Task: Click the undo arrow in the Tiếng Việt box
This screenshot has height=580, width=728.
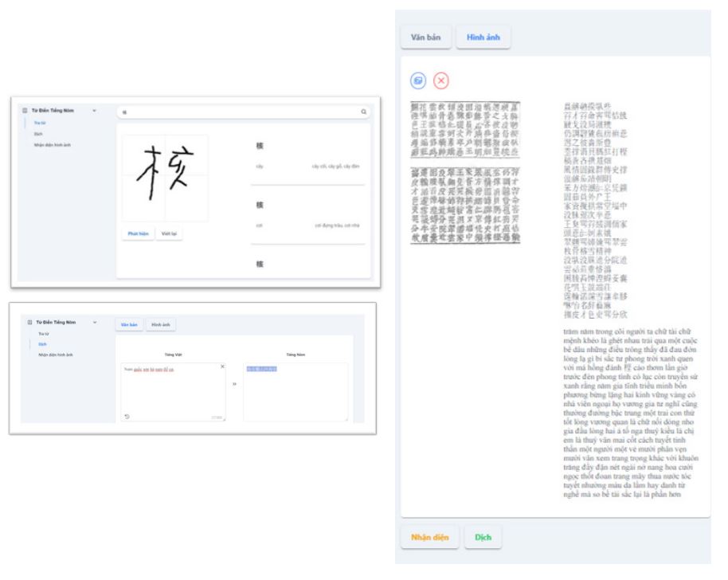Action: click(125, 416)
